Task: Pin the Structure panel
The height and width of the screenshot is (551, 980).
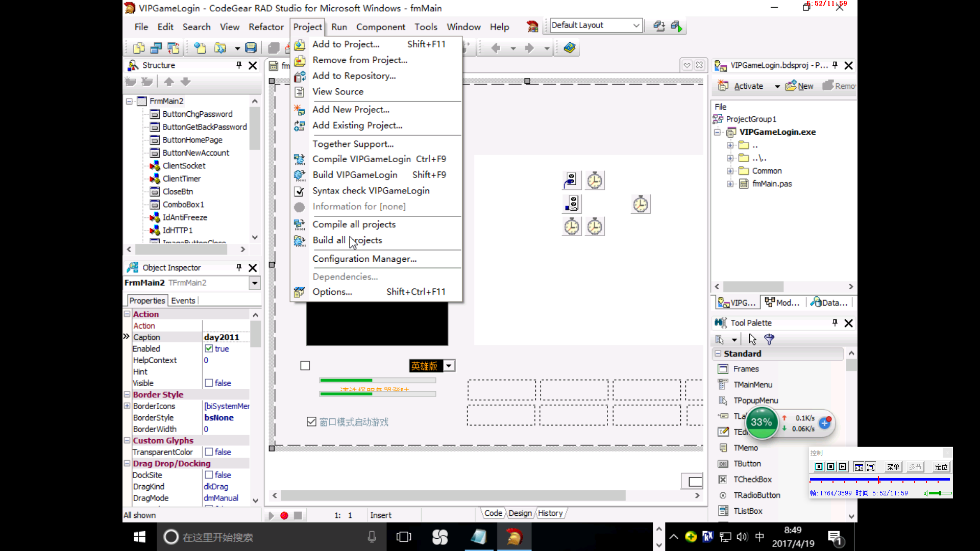Action: pos(239,65)
